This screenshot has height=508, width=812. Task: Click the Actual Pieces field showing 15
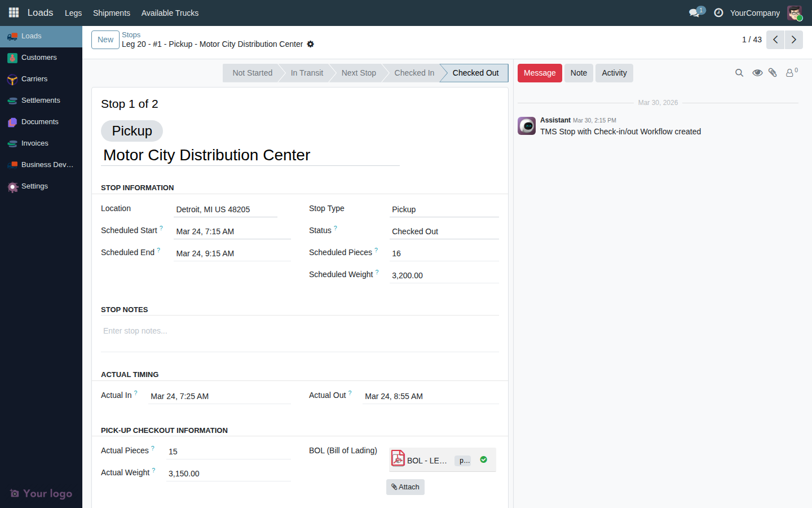[228, 452]
